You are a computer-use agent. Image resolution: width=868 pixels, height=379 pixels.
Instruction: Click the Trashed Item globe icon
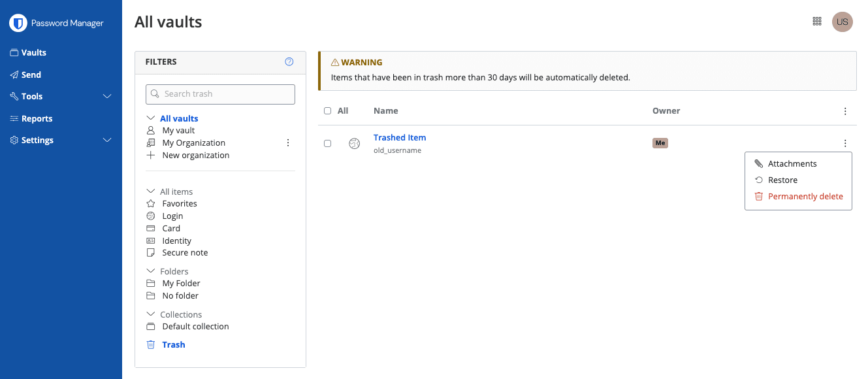[x=354, y=144]
